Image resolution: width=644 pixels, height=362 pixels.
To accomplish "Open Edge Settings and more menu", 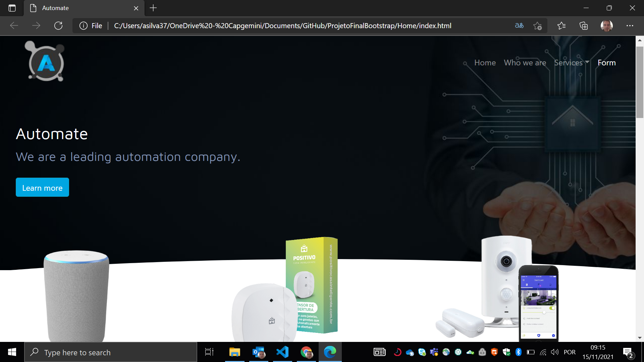I will [x=630, y=26].
